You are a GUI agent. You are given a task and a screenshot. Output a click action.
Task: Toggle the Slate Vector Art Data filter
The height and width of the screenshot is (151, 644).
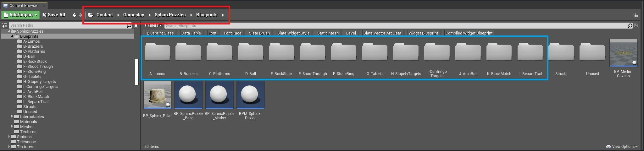382,33
